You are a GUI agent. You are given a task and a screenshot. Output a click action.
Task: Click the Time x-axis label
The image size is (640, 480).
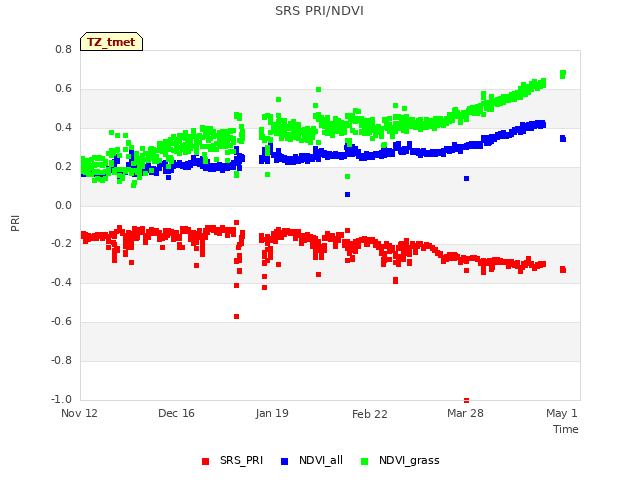click(x=566, y=429)
